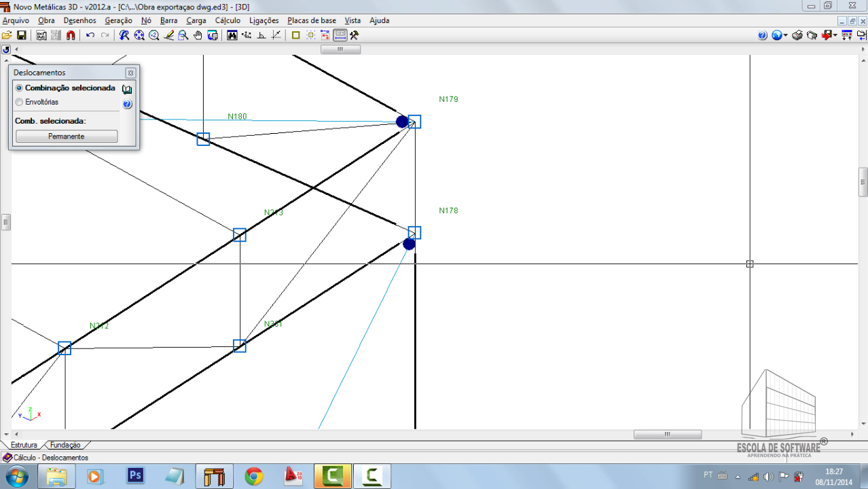The height and width of the screenshot is (489, 868).
Task: Open the Cálculo menu
Action: click(228, 20)
